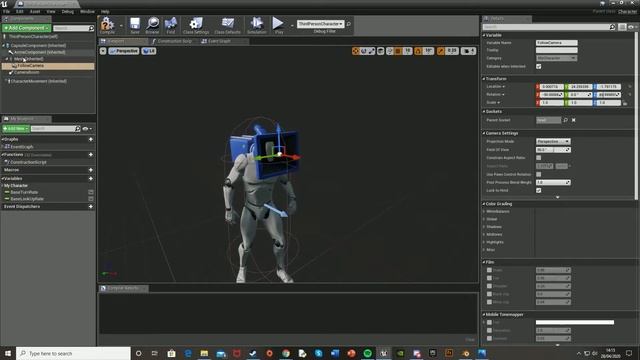Toggle BaseLookUpRate variable visibility box

(91, 199)
